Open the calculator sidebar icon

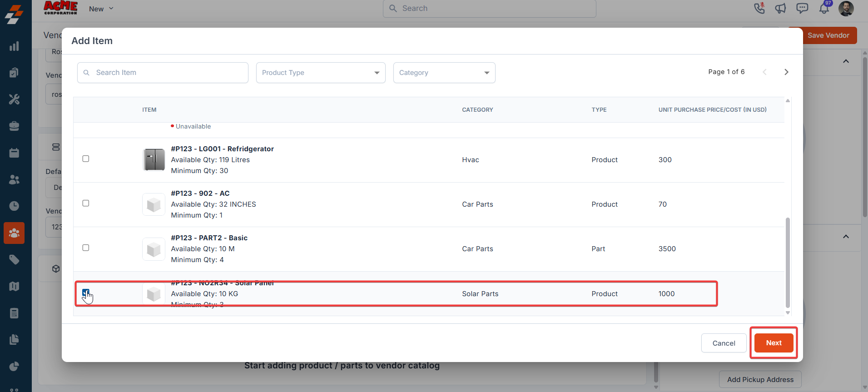[x=14, y=313]
